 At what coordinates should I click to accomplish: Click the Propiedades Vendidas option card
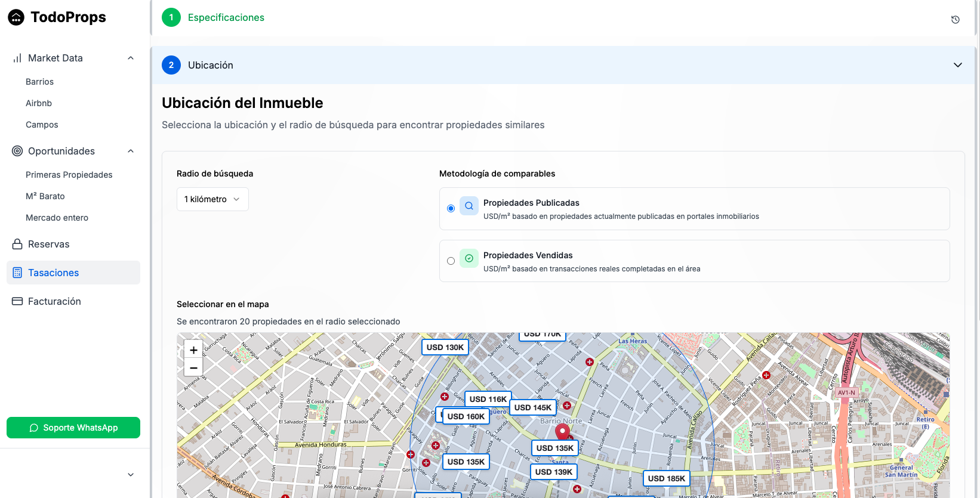pyautogui.click(x=695, y=261)
